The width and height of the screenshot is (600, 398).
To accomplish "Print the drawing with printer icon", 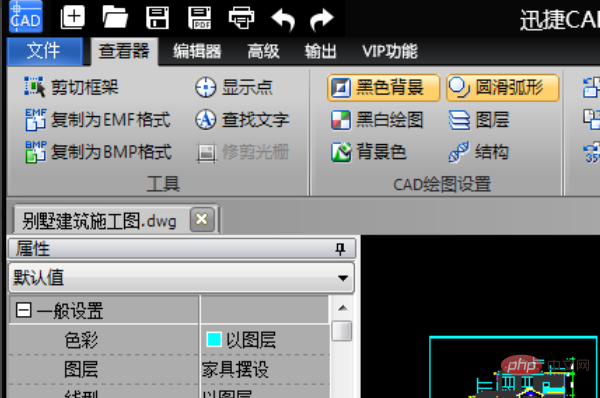I will [x=241, y=18].
